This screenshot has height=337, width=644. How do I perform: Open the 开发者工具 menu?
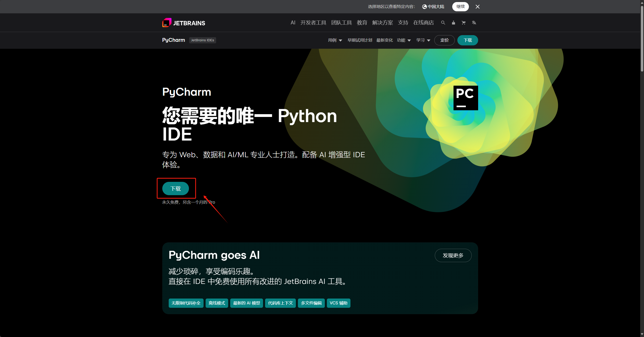313,23
